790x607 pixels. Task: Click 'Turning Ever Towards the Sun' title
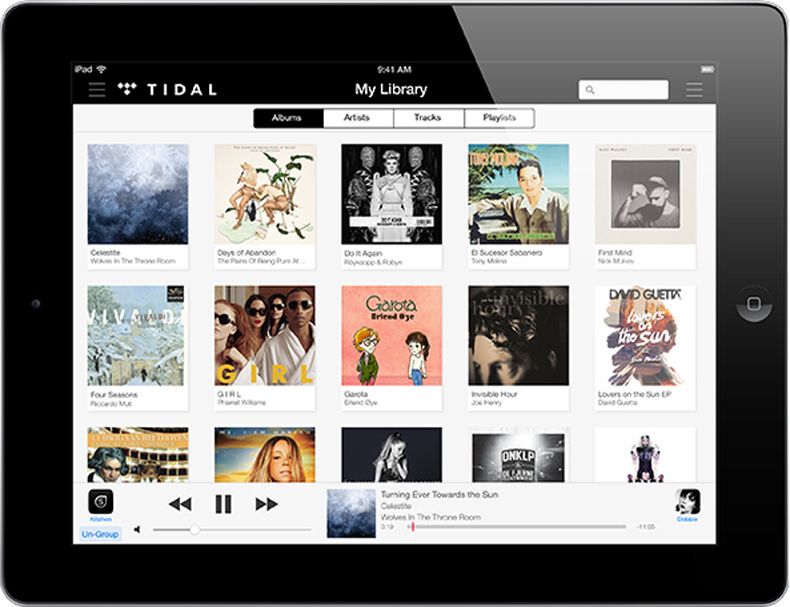[x=439, y=495]
